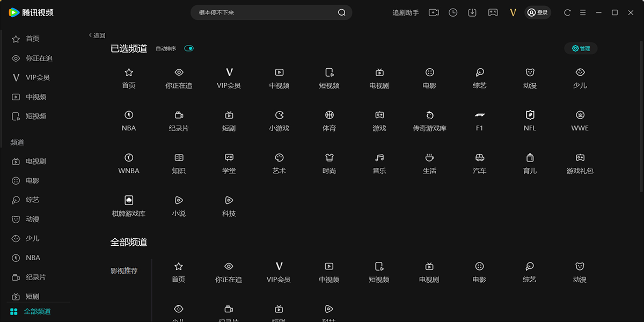Toggle the 自动排序 switch
Screen dimensions: 644x322
(189, 48)
